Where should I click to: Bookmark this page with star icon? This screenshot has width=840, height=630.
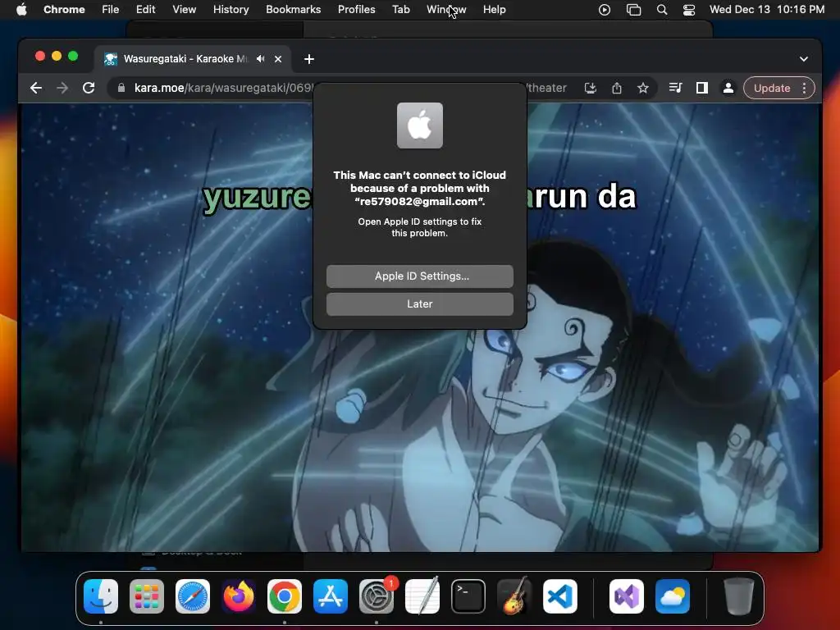(643, 88)
